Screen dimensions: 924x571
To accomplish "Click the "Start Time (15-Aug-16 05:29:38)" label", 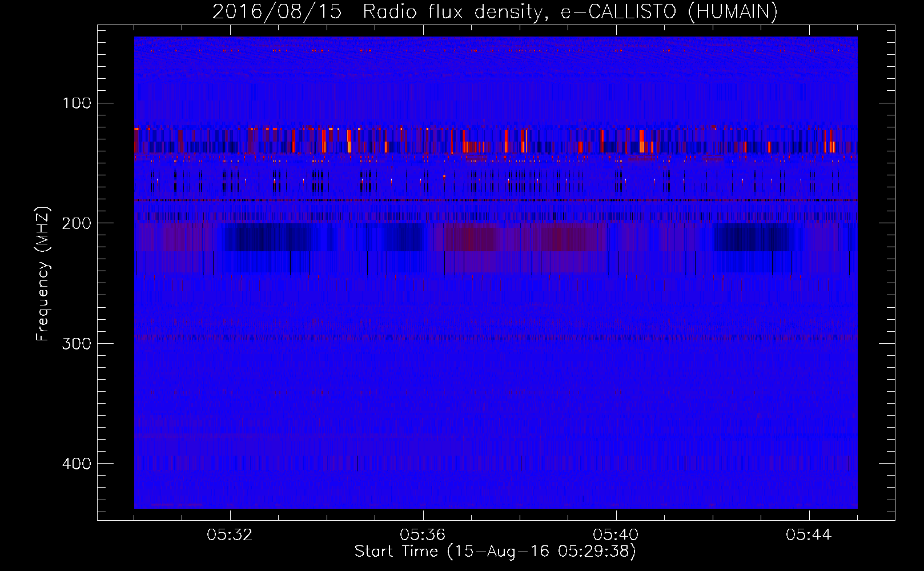I will coord(495,552).
